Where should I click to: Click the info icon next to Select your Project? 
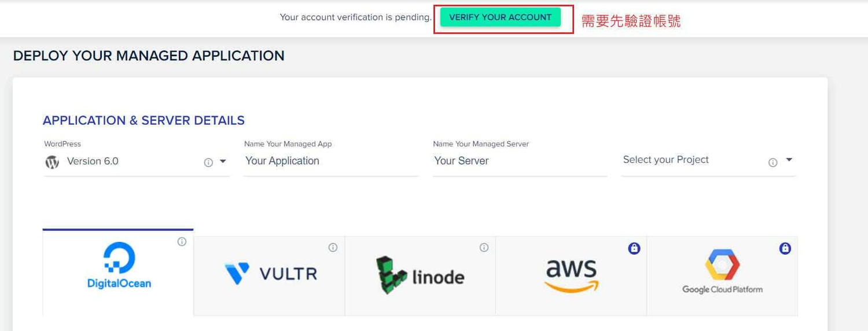coord(773,163)
